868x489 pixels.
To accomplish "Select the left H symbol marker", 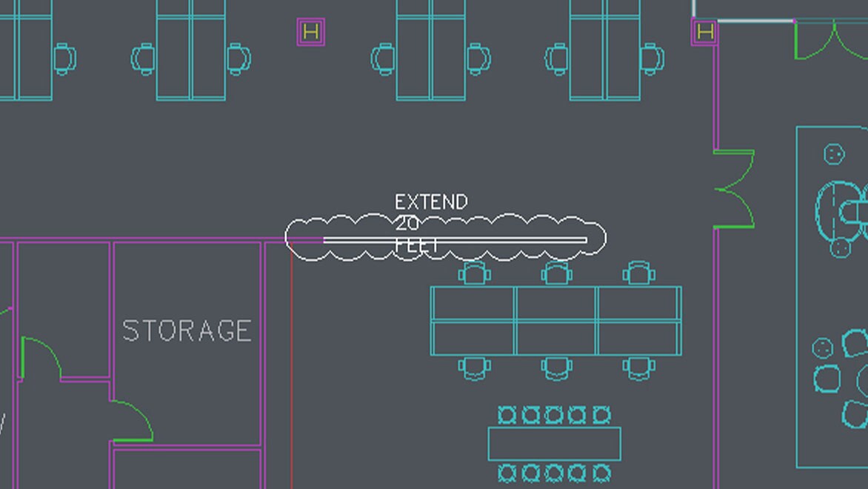I will click(310, 32).
